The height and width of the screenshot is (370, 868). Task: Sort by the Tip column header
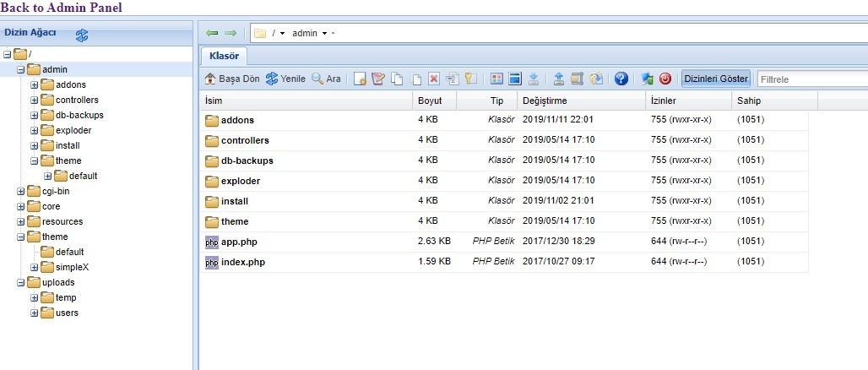[x=487, y=101]
